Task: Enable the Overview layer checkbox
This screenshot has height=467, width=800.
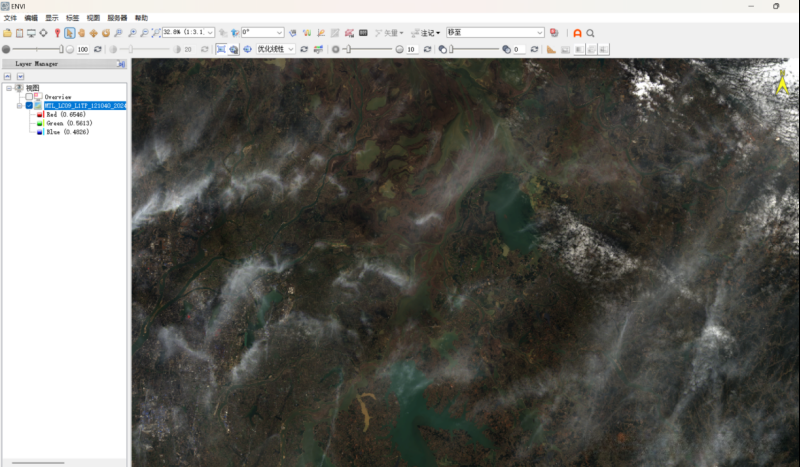Action: click(x=30, y=96)
